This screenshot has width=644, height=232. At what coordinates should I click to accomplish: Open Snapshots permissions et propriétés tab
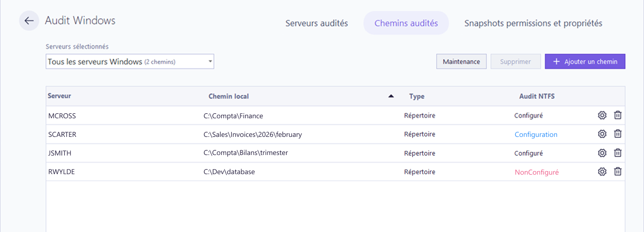533,23
